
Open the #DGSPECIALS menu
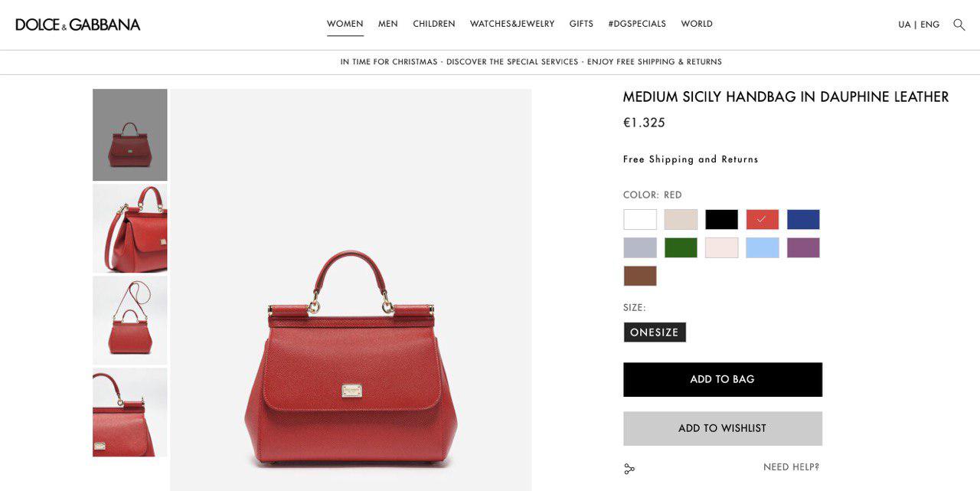coord(637,25)
